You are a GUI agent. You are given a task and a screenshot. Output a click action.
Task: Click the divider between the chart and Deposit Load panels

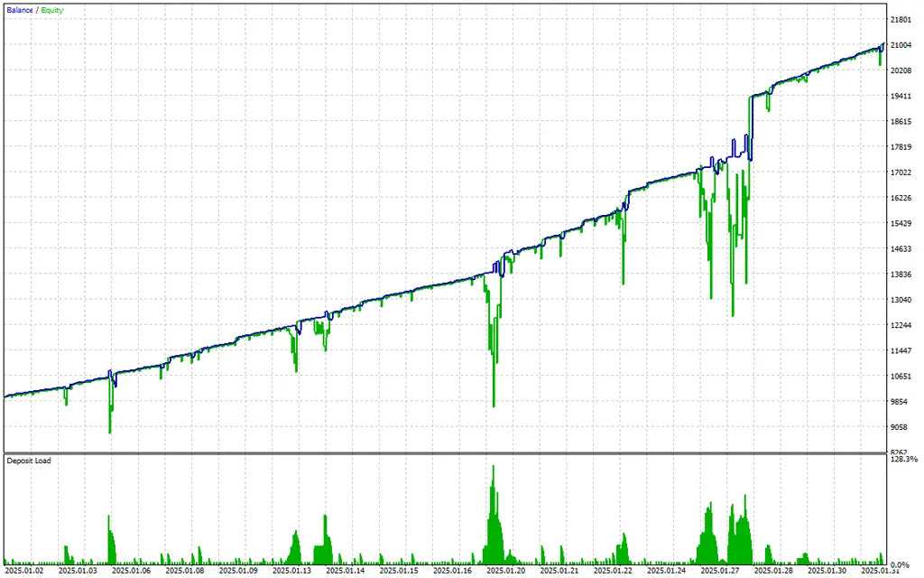click(x=451, y=452)
